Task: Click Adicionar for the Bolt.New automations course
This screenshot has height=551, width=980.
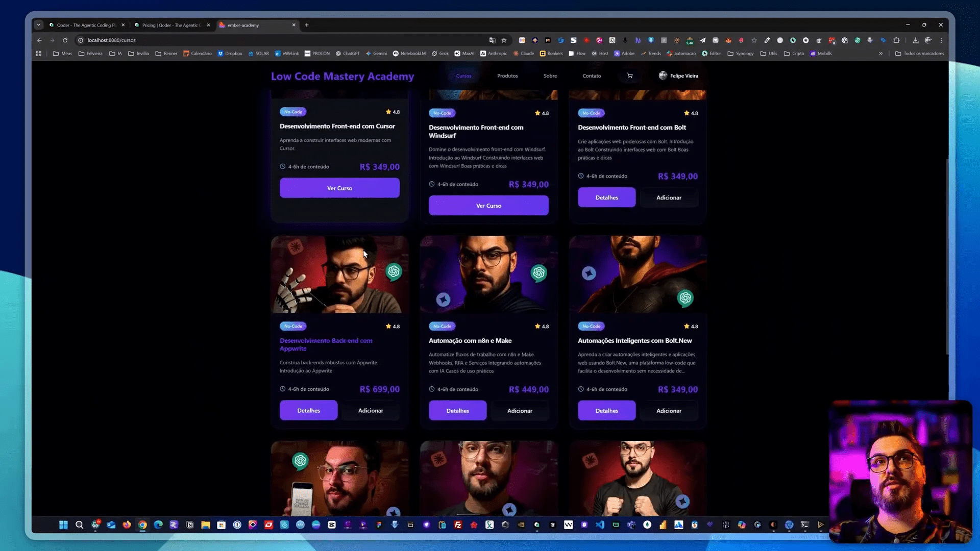Action: coord(669,411)
